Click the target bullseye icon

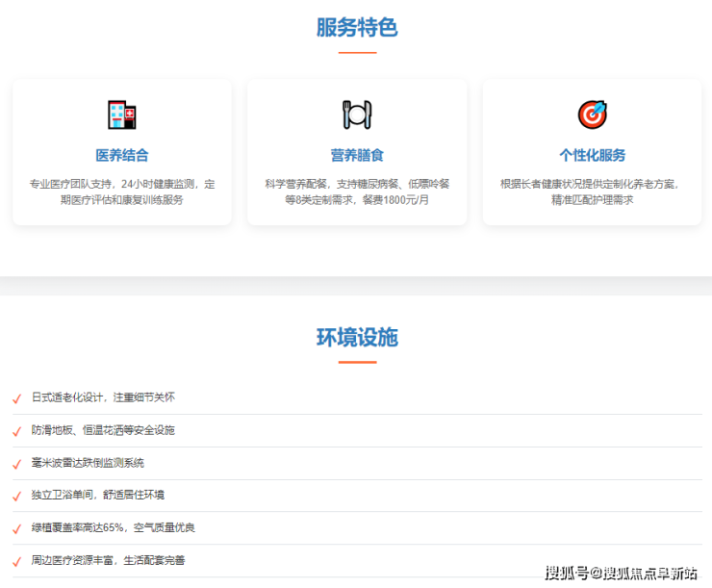(592, 115)
